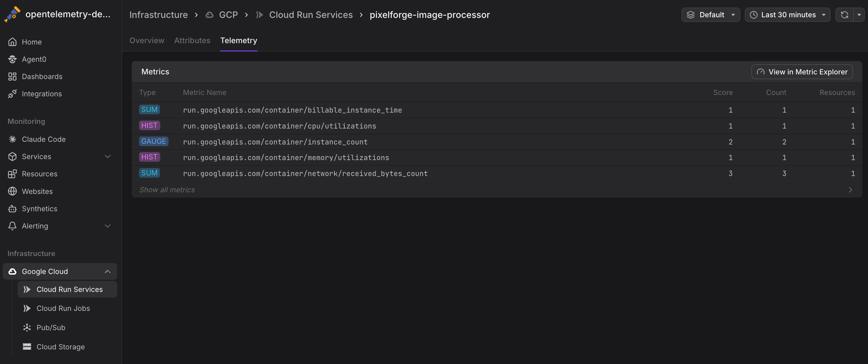Click the Synthetics robot icon
868x364 pixels.
click(x=13, y=209)
